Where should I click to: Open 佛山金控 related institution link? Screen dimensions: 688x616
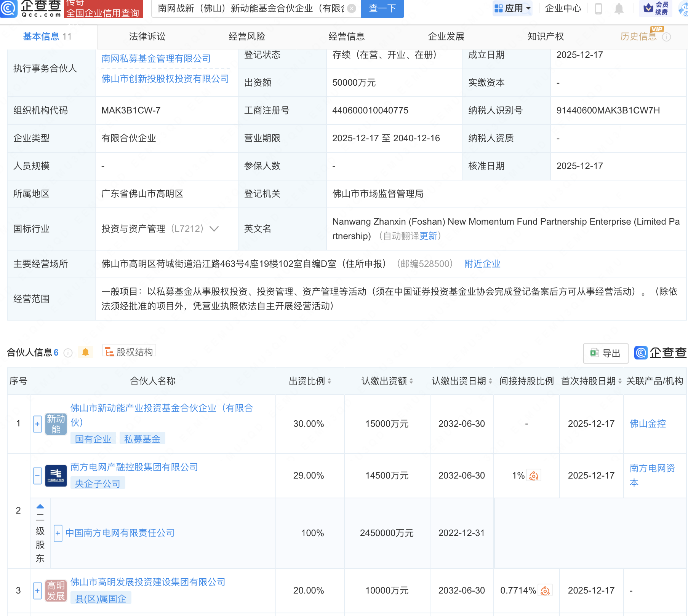[x=648, y=424]
